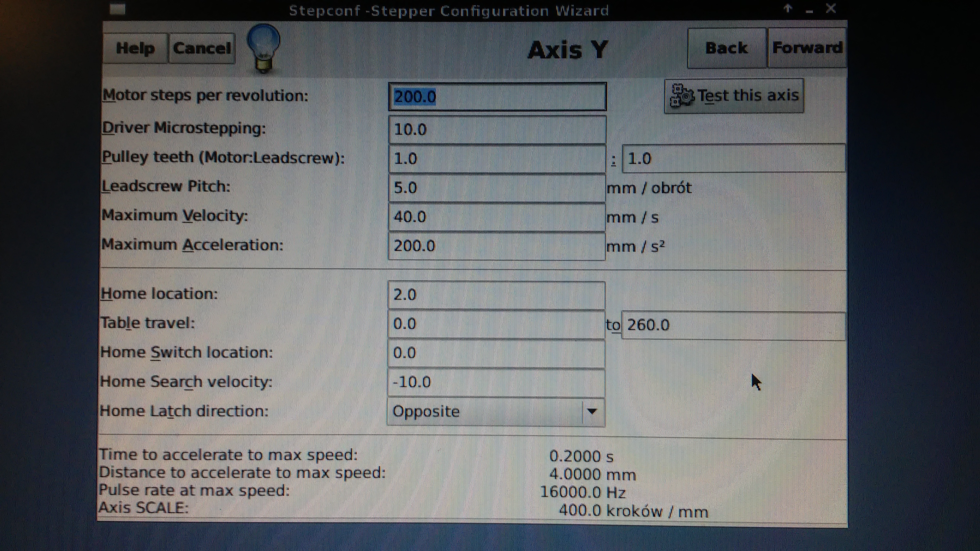Click the 0.2000 s acceleration time value
The width and height of the screenshot is (980, 551).
581,456
